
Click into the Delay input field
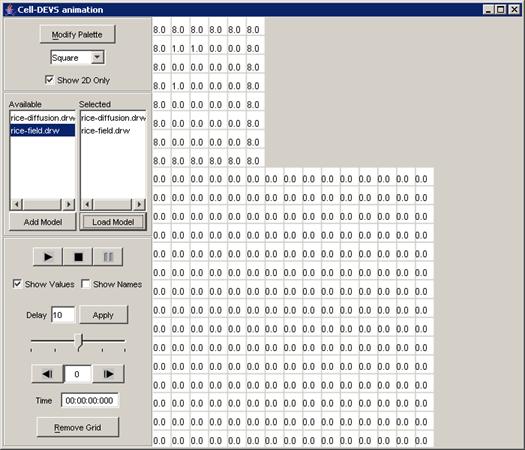coord(63,315)
